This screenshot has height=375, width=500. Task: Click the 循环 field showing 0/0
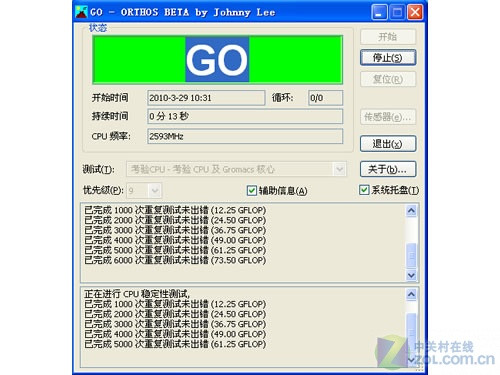pos(325,98)
